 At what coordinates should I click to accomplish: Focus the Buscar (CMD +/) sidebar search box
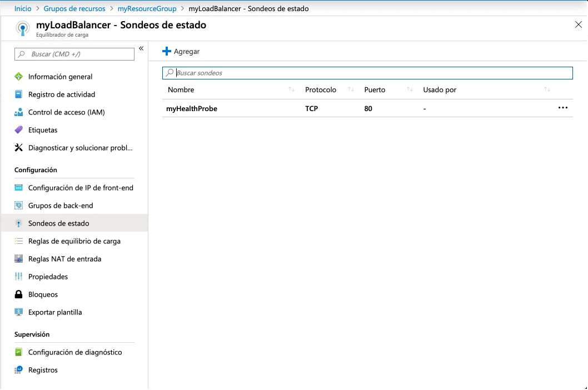click(x=74, y=54)
